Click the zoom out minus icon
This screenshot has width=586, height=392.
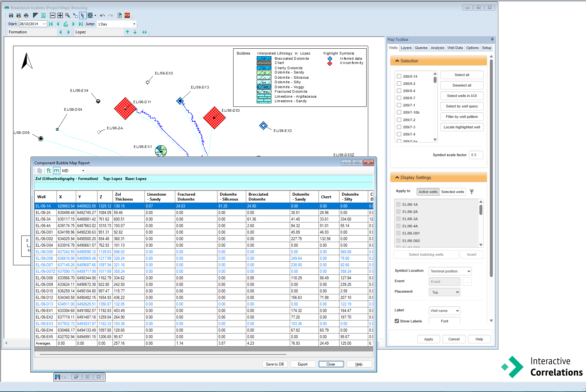[53, 15]
